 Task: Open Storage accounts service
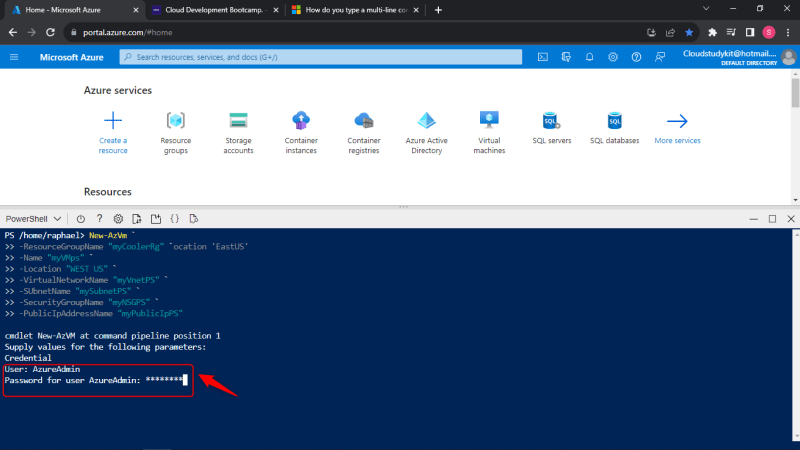coord(238,133)
